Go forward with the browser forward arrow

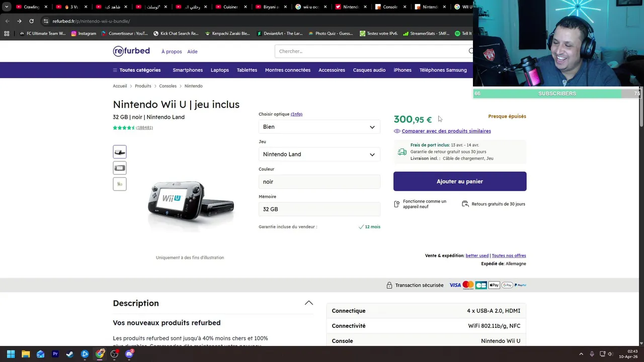click(19, 21)
